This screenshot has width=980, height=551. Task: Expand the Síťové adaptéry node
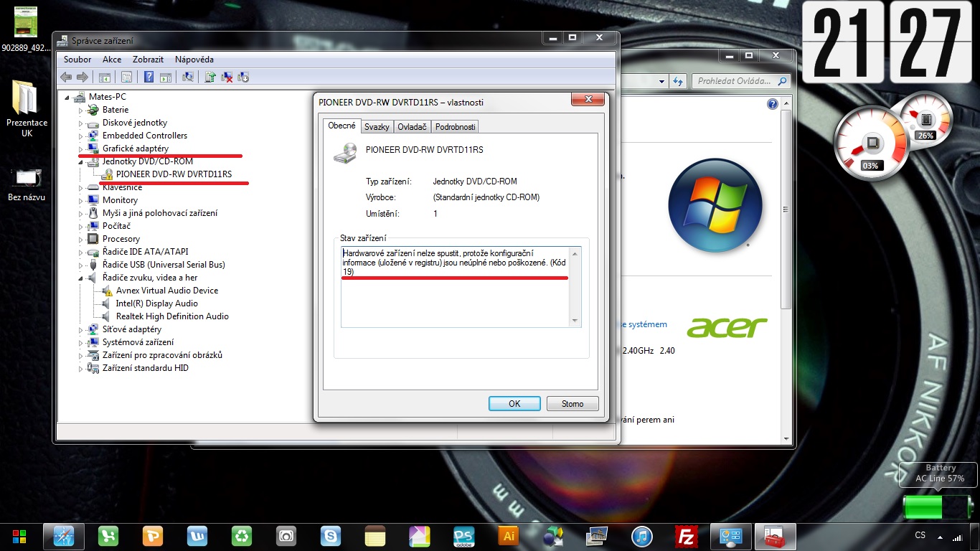(81, 329)
